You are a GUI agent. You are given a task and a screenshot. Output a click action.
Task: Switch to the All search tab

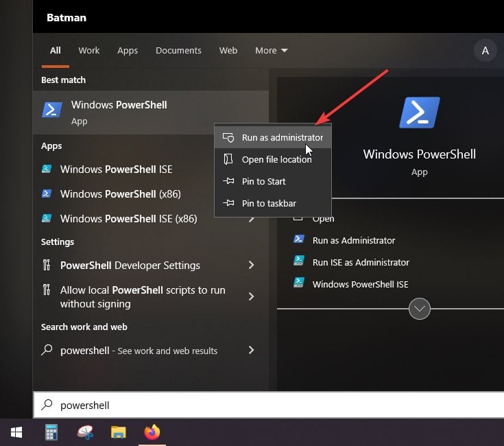(56, 51)
